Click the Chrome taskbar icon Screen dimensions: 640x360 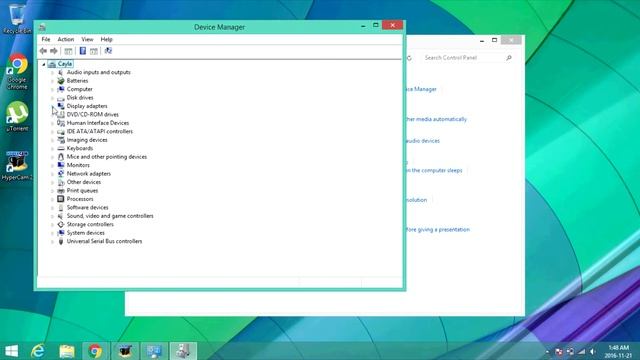(95, 351)
